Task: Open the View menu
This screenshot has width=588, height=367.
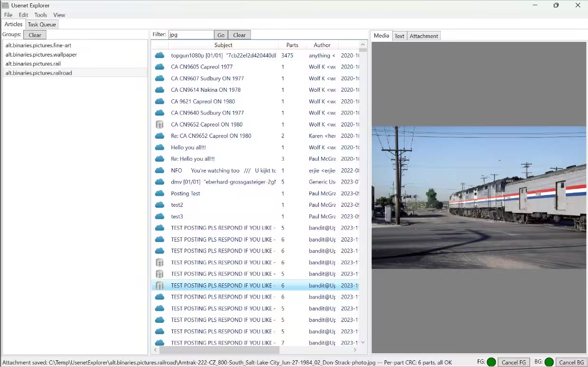Action: 59,15
